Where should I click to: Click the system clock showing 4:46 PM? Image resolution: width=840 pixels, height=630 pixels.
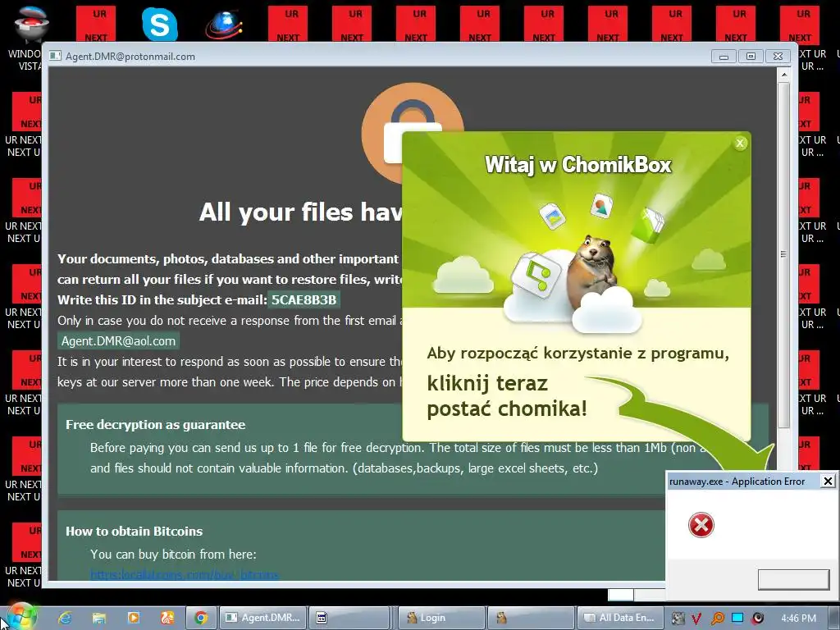click(x=799, y=619)
